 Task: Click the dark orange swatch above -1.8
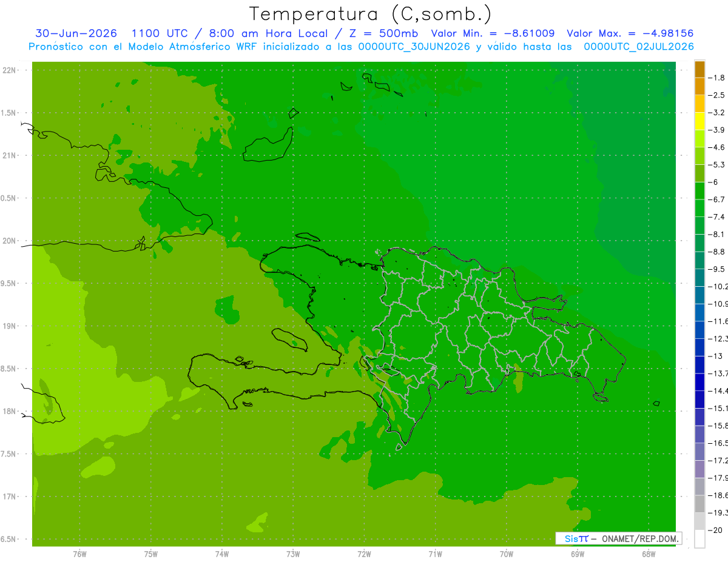[x=699, y=69]
